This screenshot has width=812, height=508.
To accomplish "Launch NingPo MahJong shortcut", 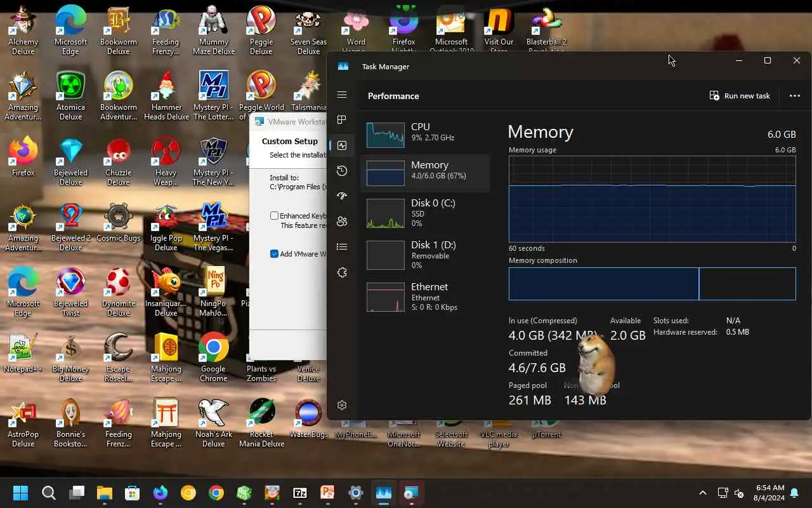I will click(x=214, y=293).
